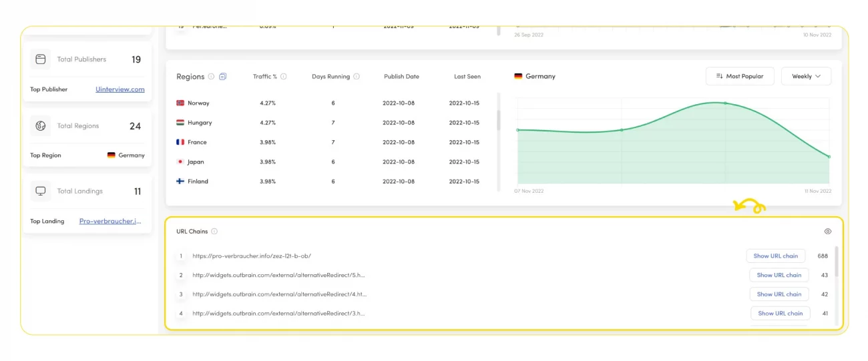Select the Japan region row
This screenshot has width=868, height=361.
[332, 161]
